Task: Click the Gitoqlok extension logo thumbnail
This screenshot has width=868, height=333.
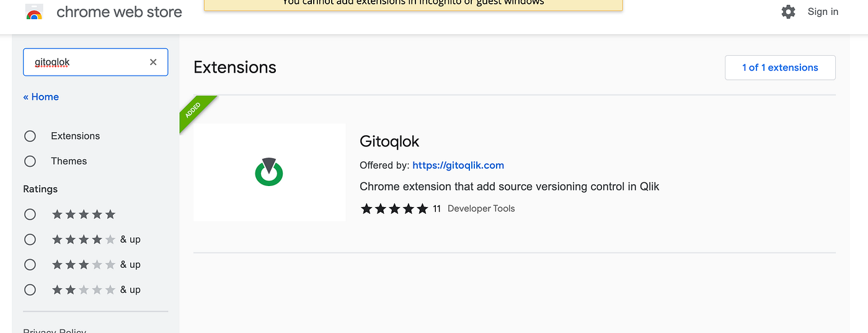Action: (x=269, y=172)
